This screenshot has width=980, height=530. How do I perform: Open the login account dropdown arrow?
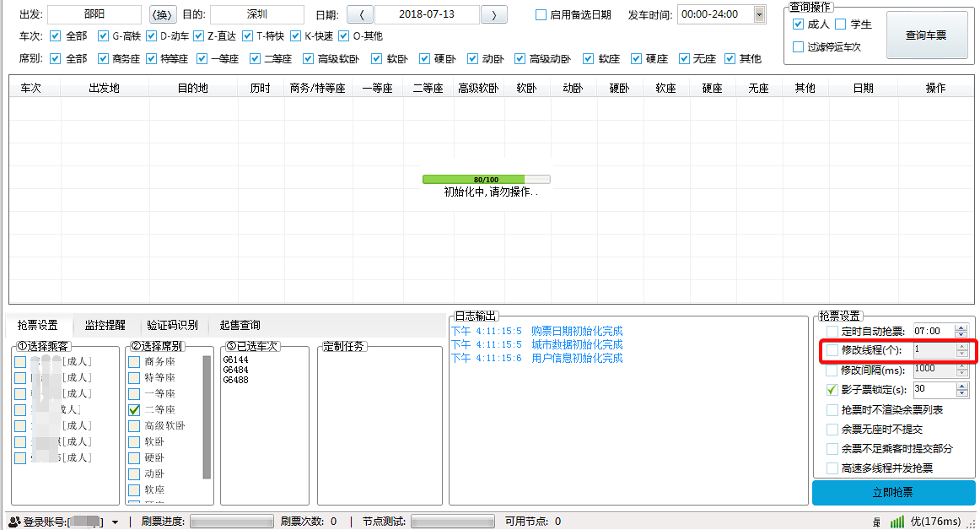tap(115, 521)
